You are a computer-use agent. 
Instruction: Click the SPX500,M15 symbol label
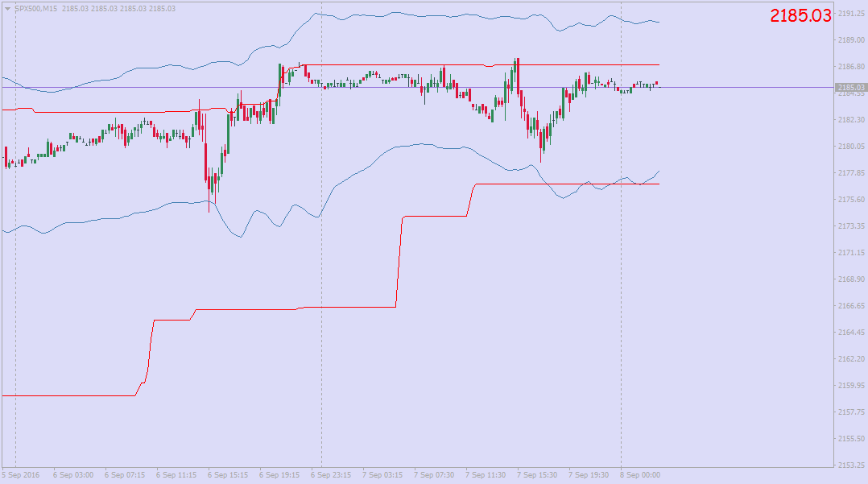point(36,9)
